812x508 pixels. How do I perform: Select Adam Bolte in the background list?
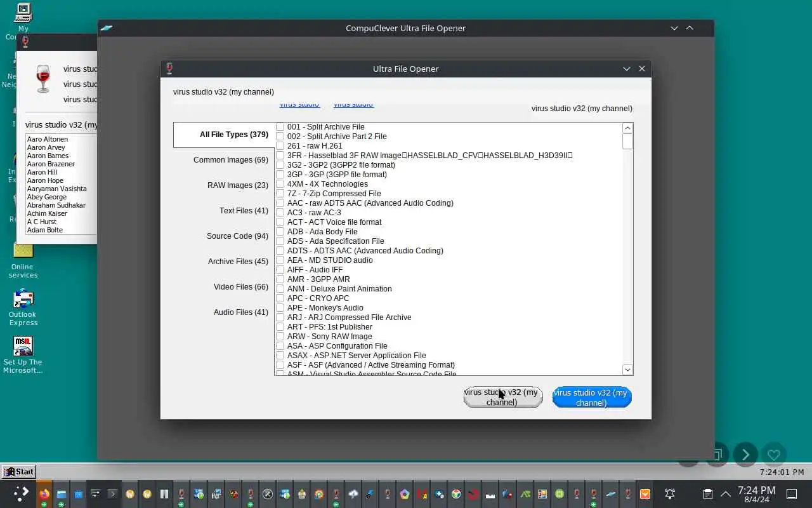point(44,230)
